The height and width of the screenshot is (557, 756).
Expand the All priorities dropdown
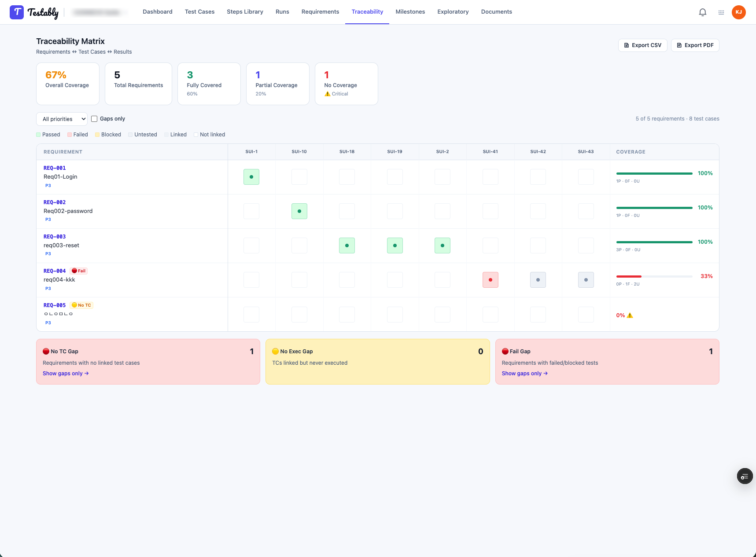(62, 119)
